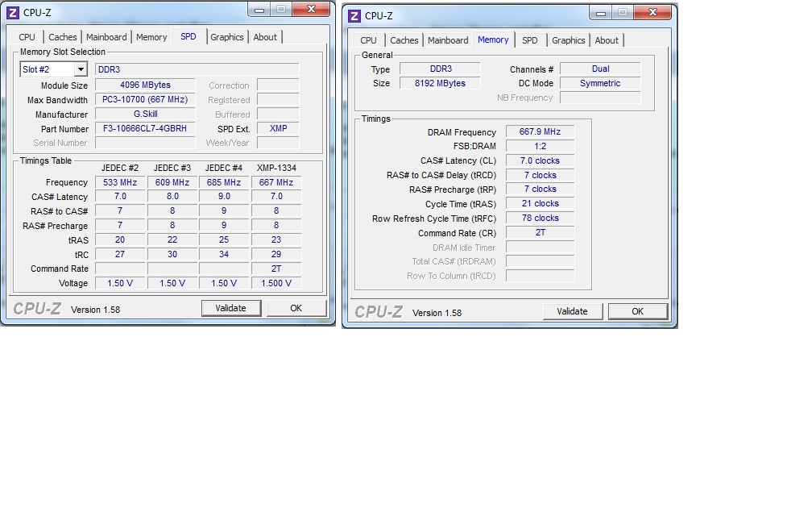Close the right CPU-Z window

652,12
